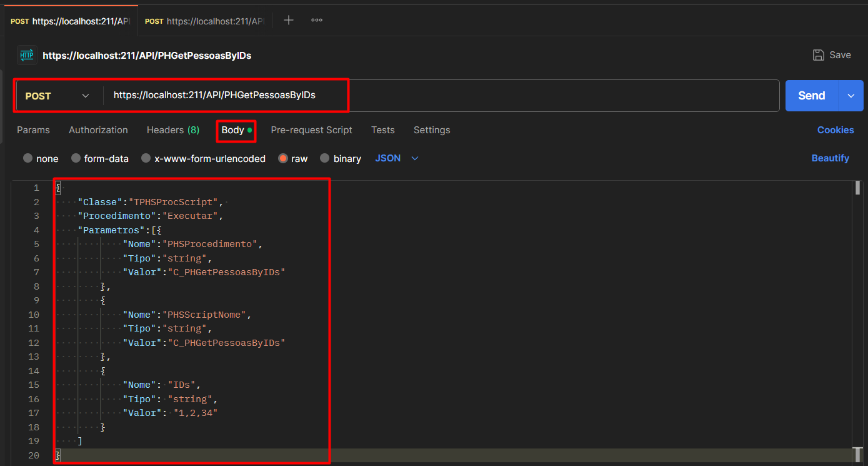Click the Send button
Viewport: 868px width, 466px height.
coord(812,96)
